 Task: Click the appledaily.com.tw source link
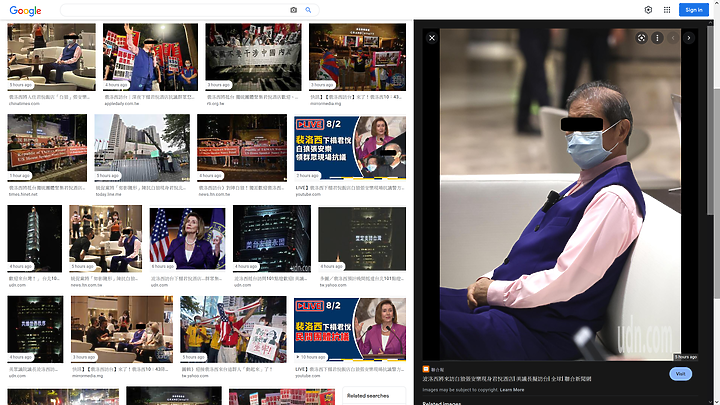point(122,104)
